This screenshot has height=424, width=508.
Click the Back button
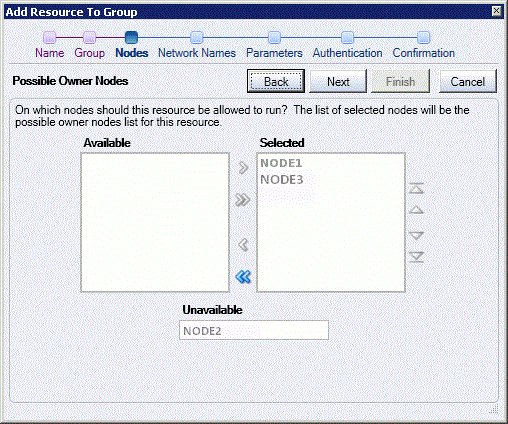(x=276, y=81)
